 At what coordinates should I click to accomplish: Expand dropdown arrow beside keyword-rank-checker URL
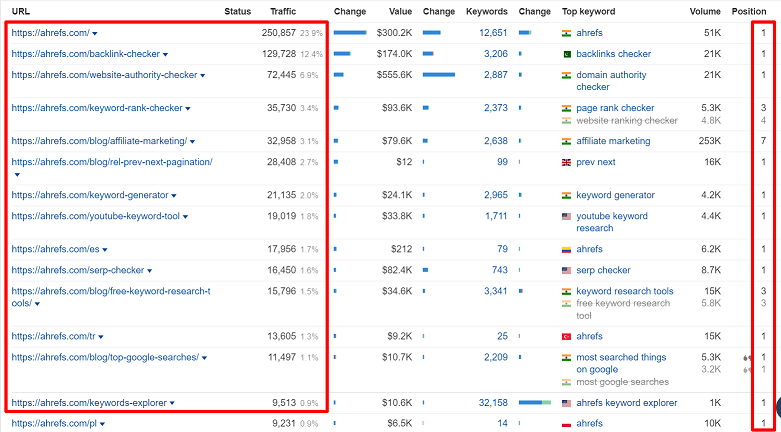188,108
